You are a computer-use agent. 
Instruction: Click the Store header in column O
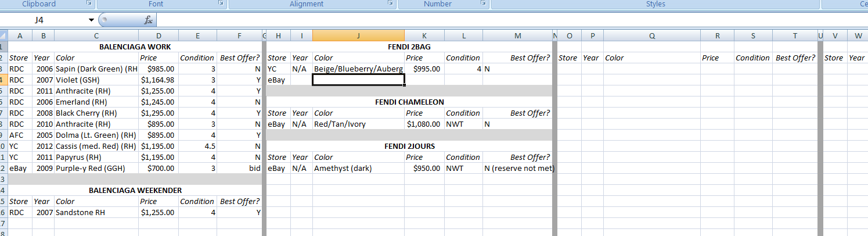(x=569, y=58)
